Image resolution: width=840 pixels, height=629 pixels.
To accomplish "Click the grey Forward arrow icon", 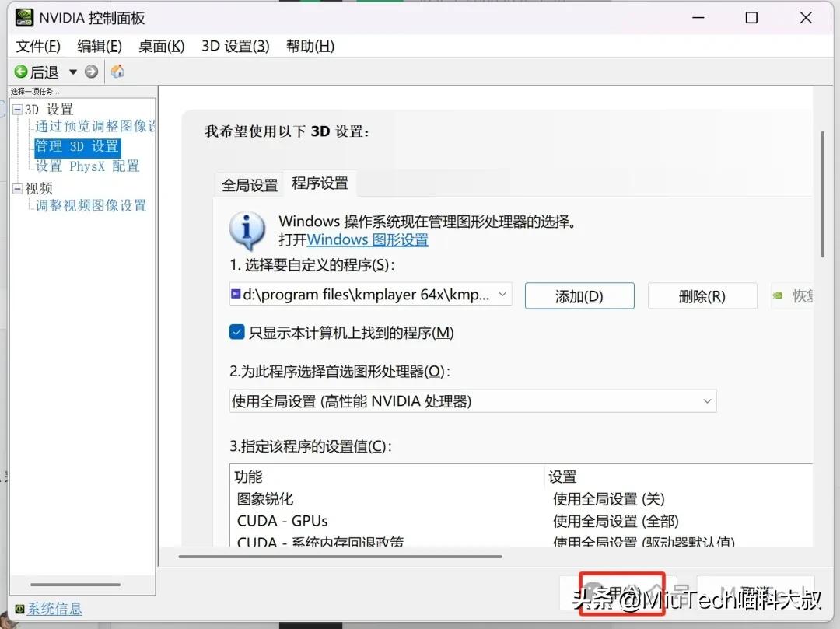I will coord(92,72).
